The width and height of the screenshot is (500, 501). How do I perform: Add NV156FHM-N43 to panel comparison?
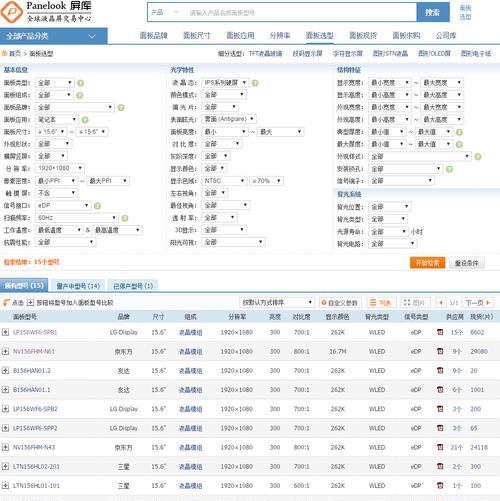click(5, 447)
